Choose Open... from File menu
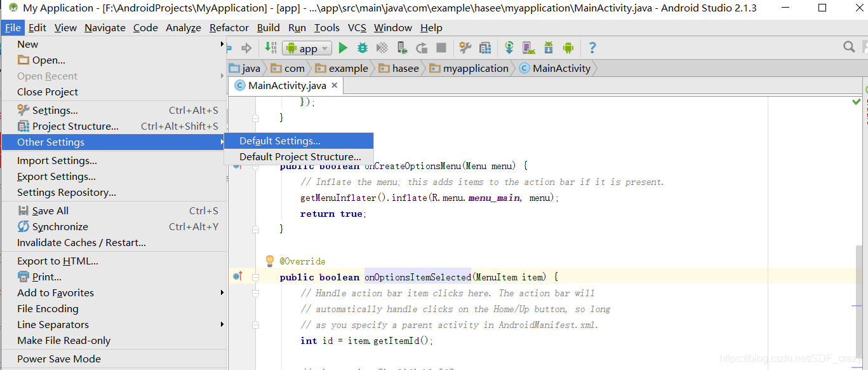868x370 pixels. [x=114, y=60]
